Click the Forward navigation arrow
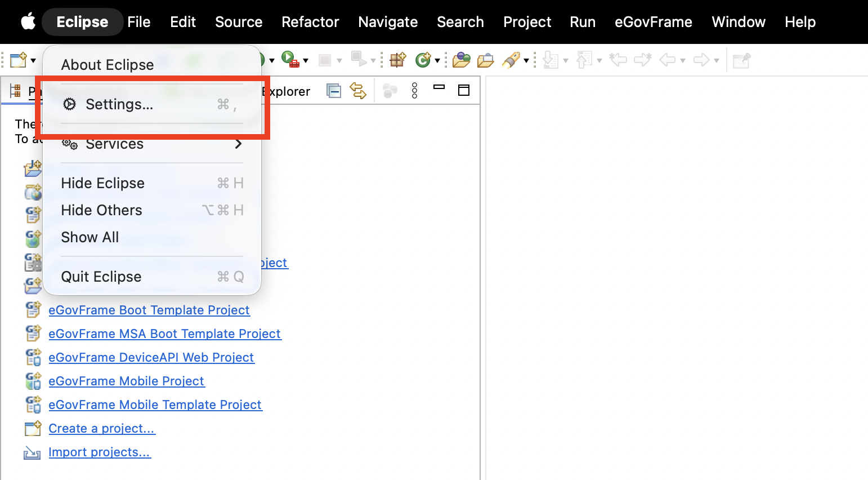This screenshot has width=868, height=480. point(701,60)
